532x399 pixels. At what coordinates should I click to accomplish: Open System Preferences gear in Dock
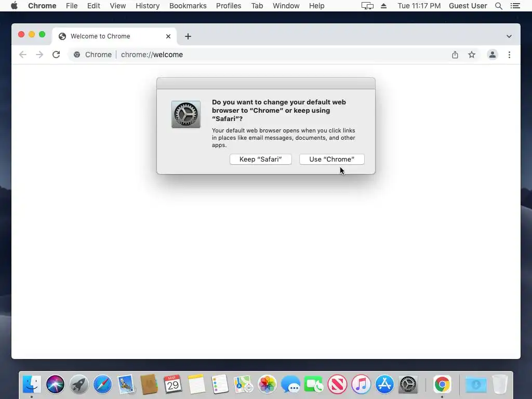point(408,384)
